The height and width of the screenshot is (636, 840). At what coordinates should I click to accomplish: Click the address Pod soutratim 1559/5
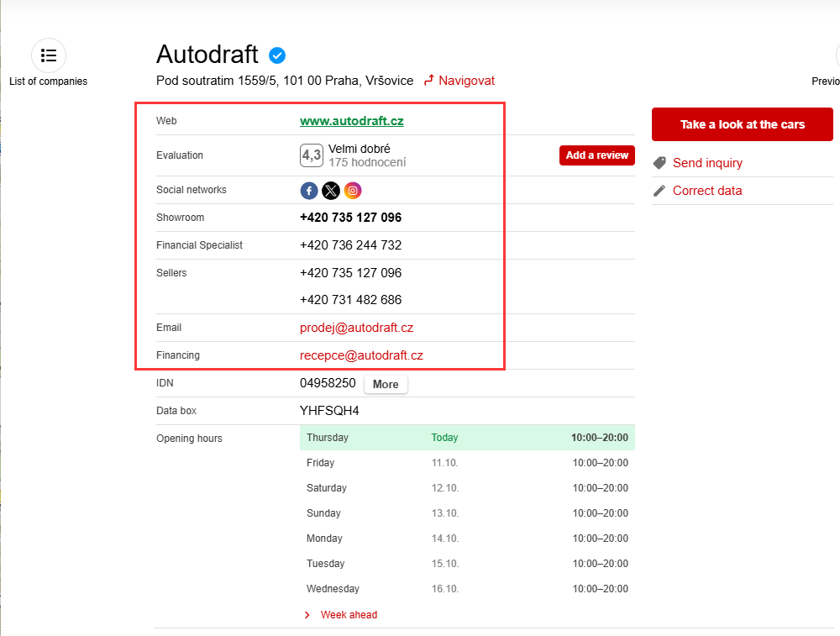pyautogui.click(x=285, y=81)
